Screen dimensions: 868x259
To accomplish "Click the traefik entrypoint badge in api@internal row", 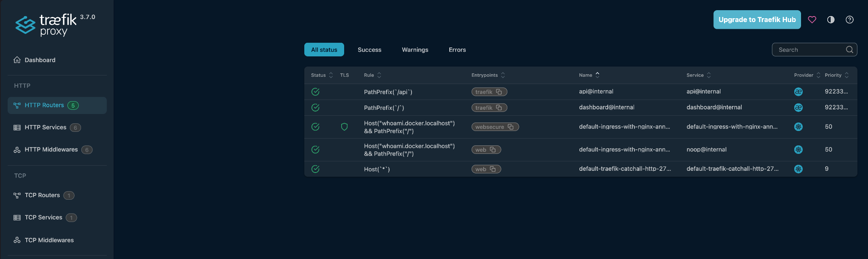I will click(x=489, y=92).
